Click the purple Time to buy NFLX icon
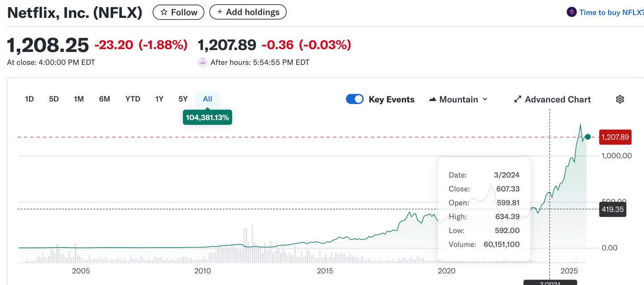The image size is (644, 285). 572,13
